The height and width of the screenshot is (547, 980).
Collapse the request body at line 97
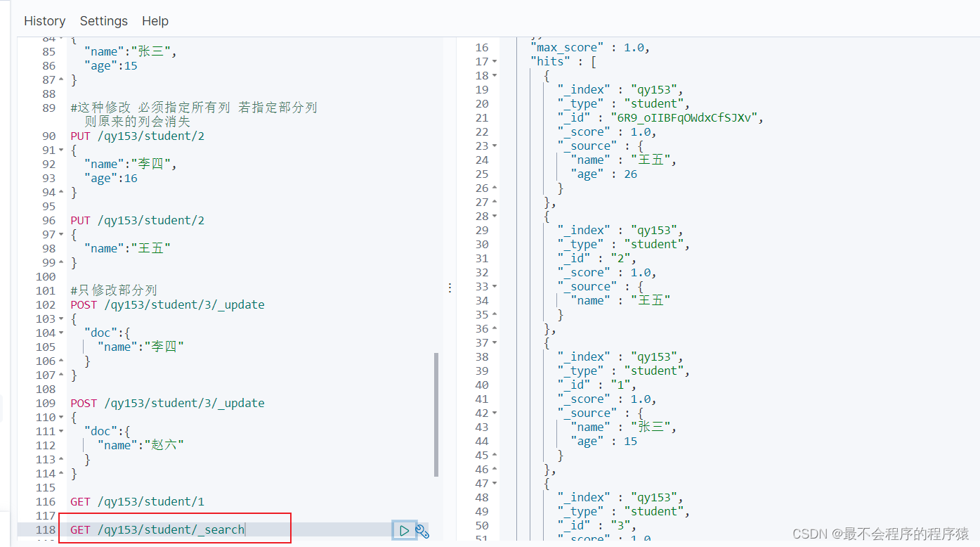click(x=61, y=234)
